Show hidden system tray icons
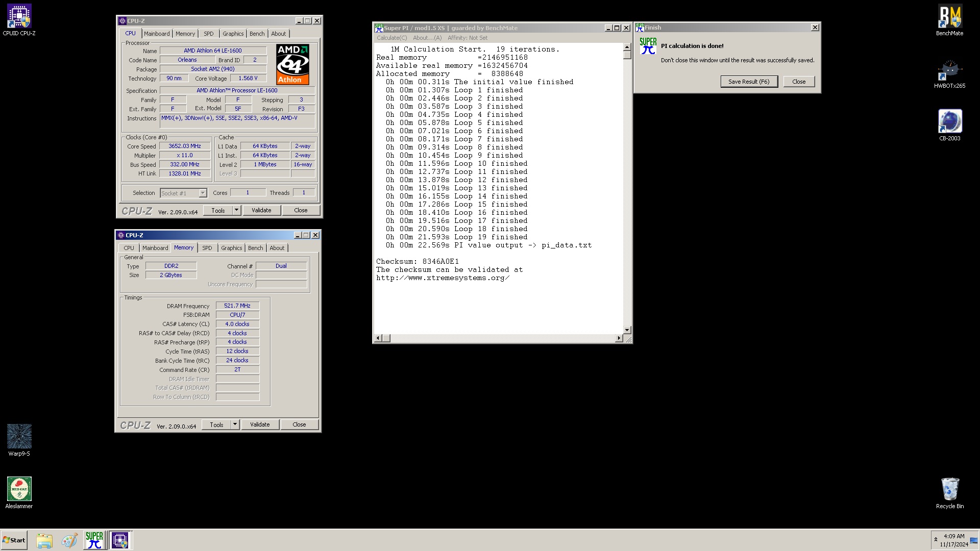 pos(936,540)
